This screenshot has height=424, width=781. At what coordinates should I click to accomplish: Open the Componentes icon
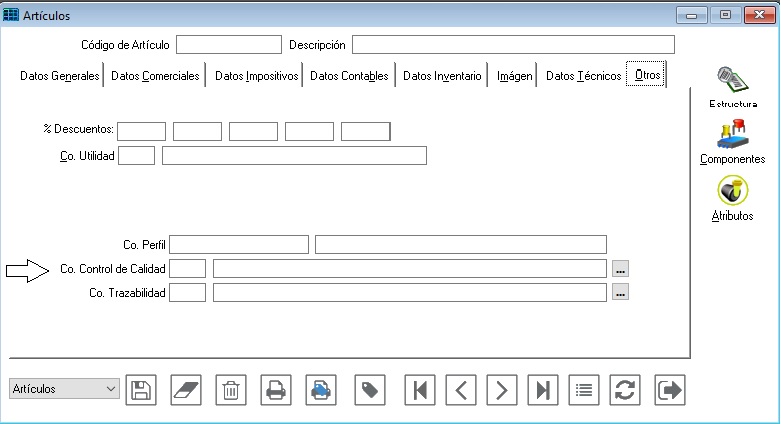[x=733, y=142]
